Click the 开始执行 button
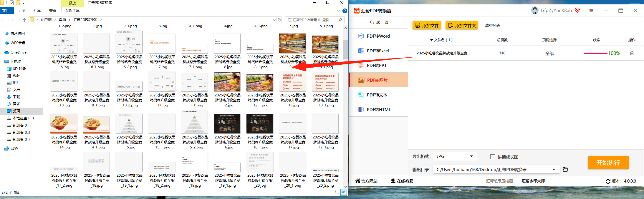644x199 pixels. pos(608,163)
